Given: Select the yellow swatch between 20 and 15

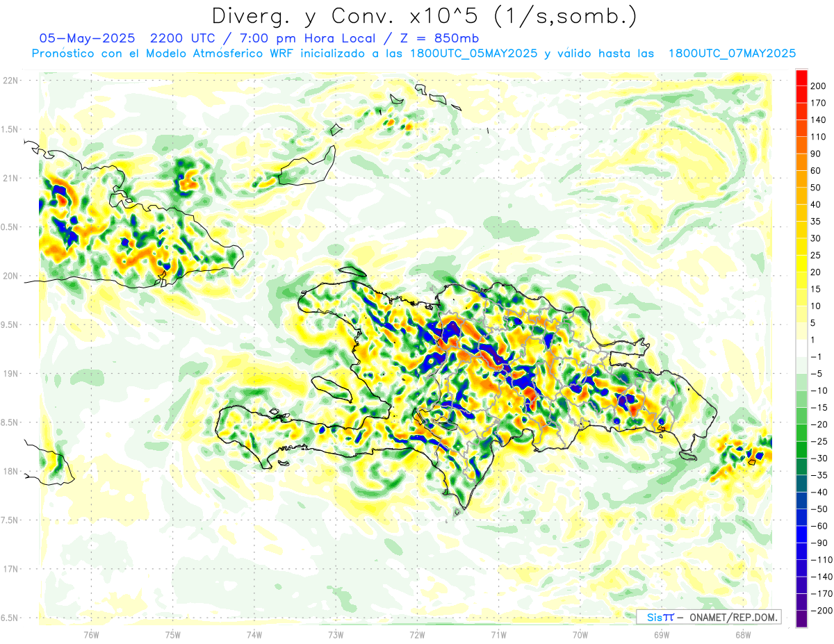Looking at the screenshot, I should pos(801,280).
